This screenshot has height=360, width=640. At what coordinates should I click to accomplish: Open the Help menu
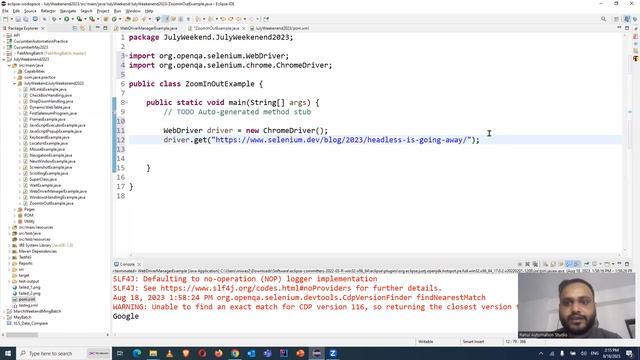(x=149, y=11)
